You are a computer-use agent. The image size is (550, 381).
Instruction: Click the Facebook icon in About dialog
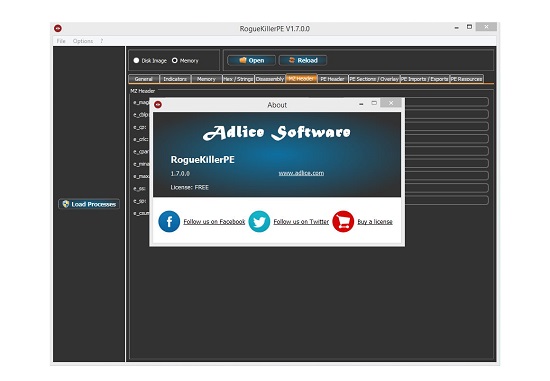169,221
